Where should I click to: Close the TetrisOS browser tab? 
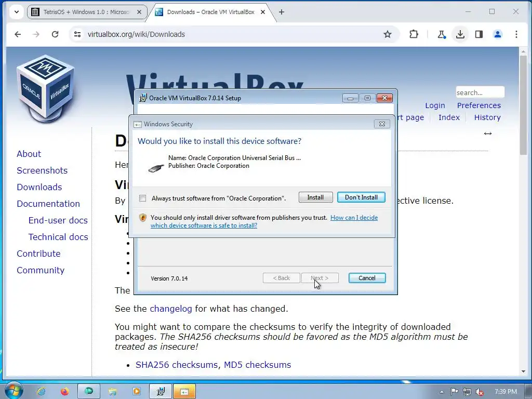click(x=139, y=12)
